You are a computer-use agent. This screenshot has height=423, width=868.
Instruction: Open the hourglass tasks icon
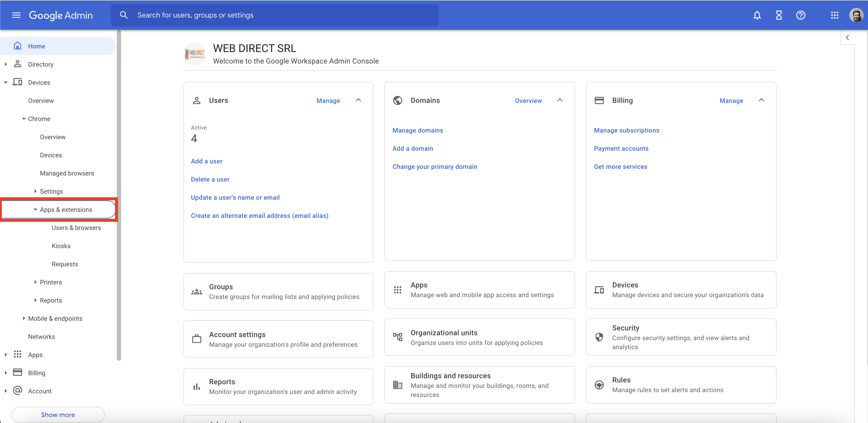pyautogui.click(x=779, y=15)
